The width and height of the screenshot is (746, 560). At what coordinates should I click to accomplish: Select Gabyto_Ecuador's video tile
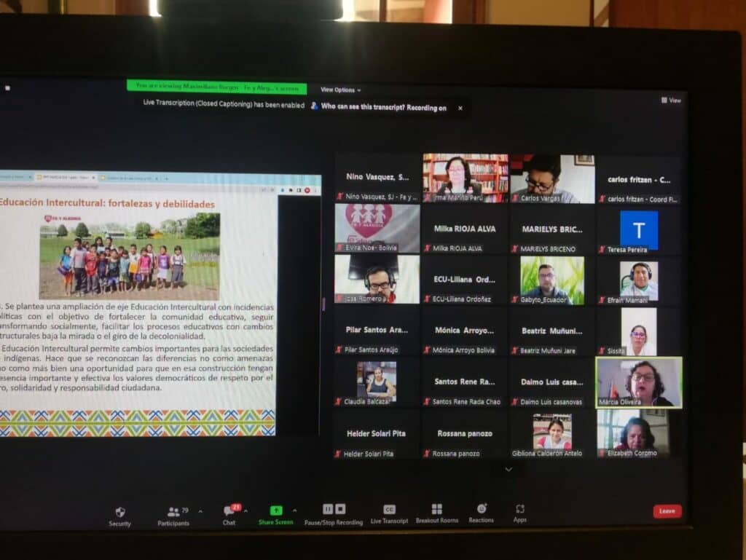pos(552,280)
